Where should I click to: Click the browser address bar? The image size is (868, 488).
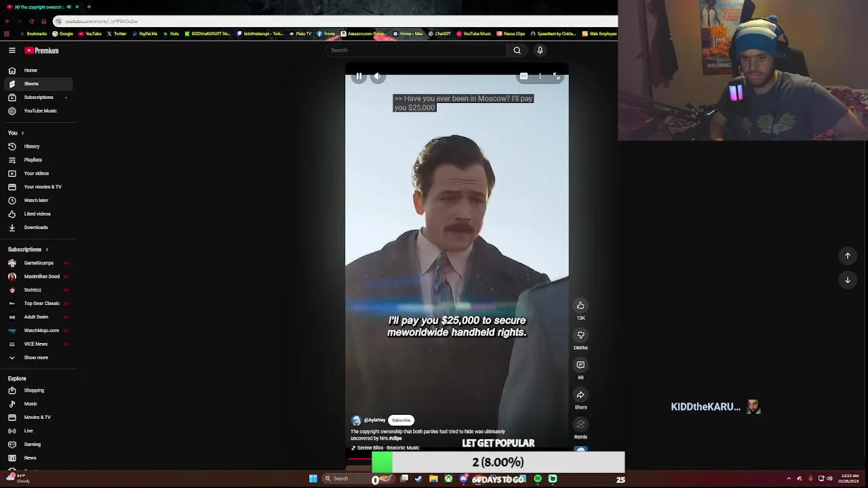click(x=336, y=21)
